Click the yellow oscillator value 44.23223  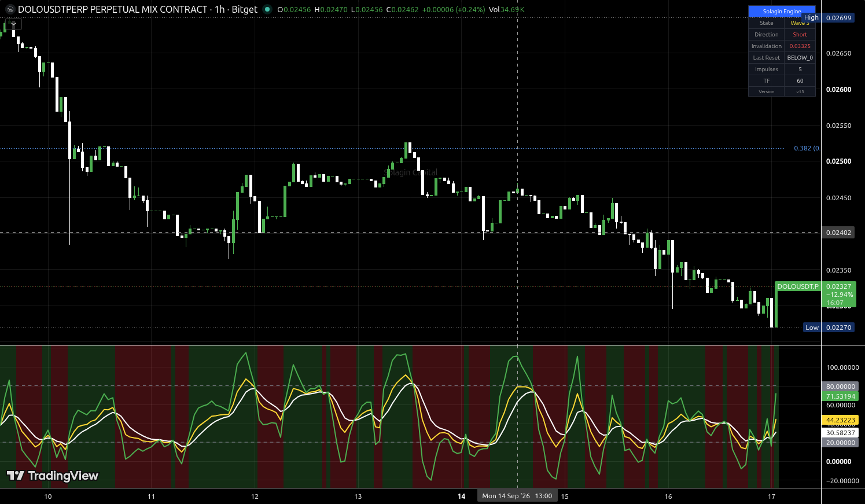click(840, 420)
